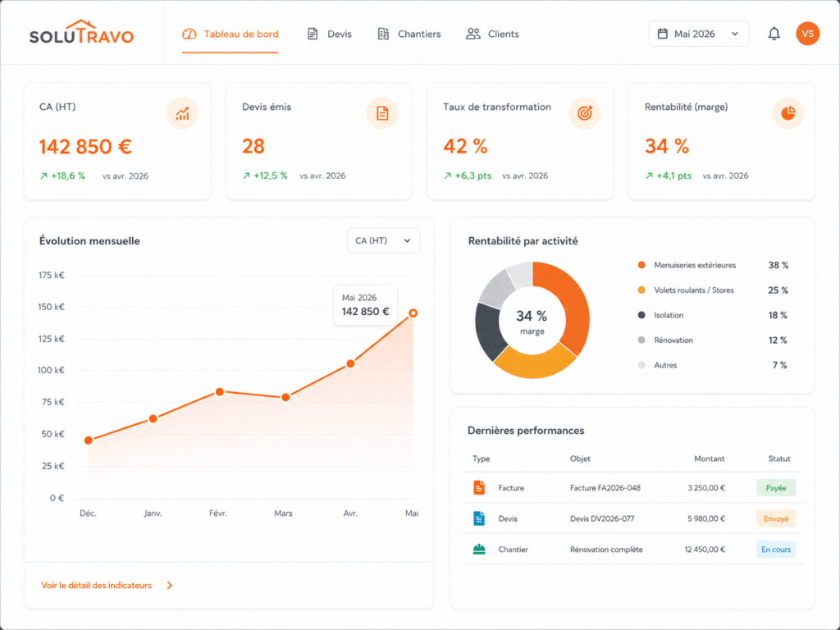840x630 pixels.
Task: Click the 12 450,00 € amount
Action: click(x=705, y=550)
